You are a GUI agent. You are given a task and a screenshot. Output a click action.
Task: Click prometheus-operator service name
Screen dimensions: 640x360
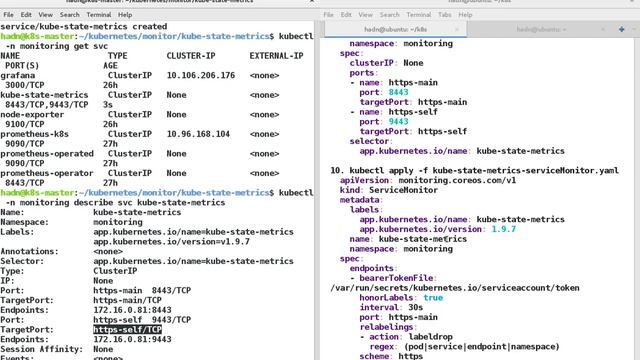47,173
